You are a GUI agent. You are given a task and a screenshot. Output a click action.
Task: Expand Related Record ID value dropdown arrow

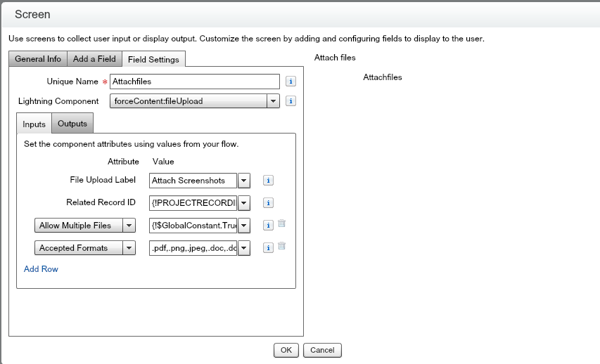[244, 203]
